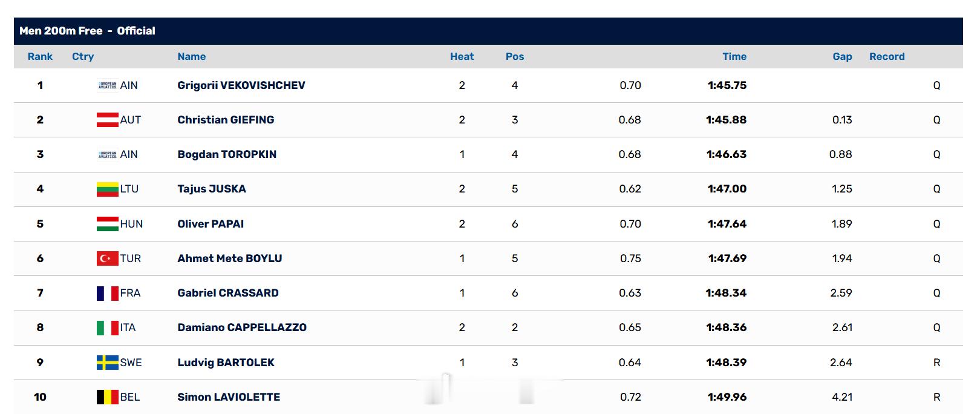Open Grigorii VEKOVISHCHEV swimmer name

[x=241, y=85]
